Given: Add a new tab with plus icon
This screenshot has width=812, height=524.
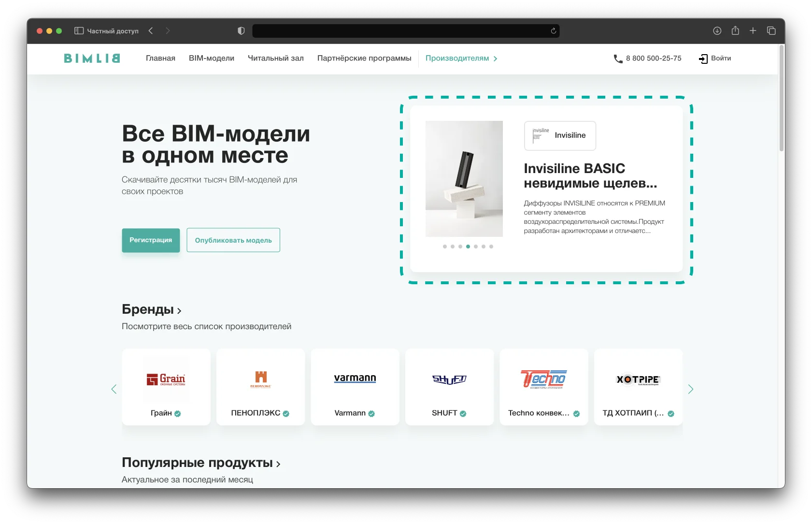Looking at the screenshot, I should 753,30.
